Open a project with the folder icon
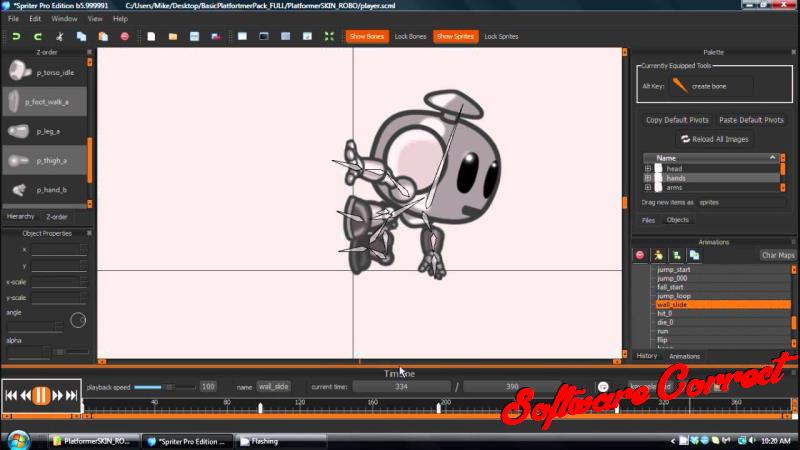This screenshot has width=800, height=450. point(173,36)
